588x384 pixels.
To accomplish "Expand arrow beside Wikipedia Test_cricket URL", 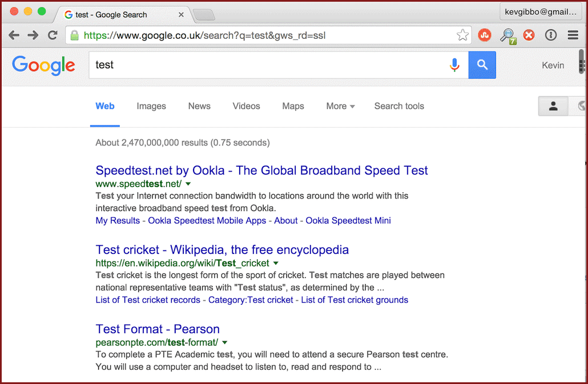I will pyautogui.click(x=276, y=263).
